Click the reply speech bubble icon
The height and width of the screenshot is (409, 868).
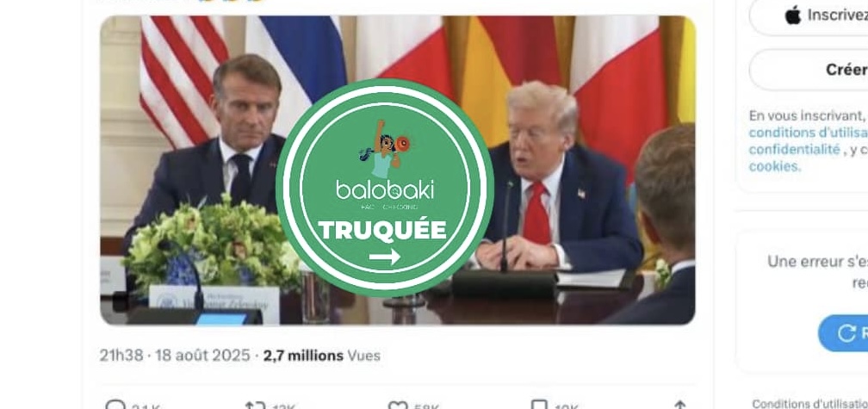pos(115,406)
